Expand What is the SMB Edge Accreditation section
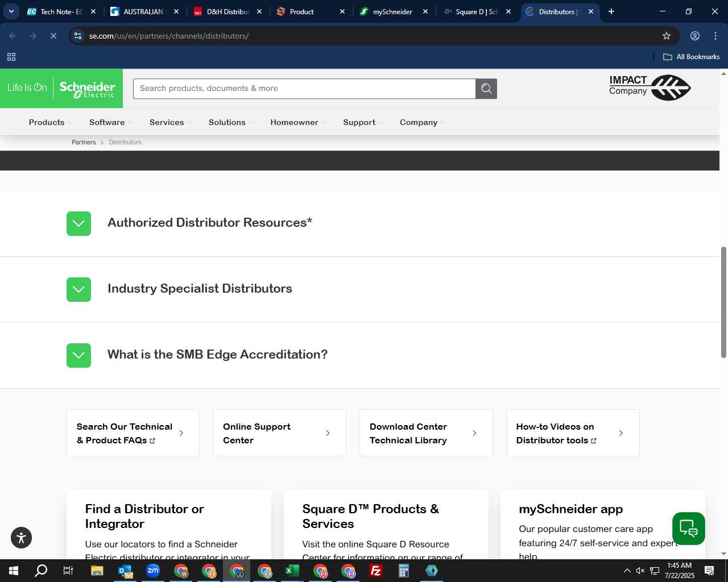Viewport: 728px width, 582px height. point(78,355)
